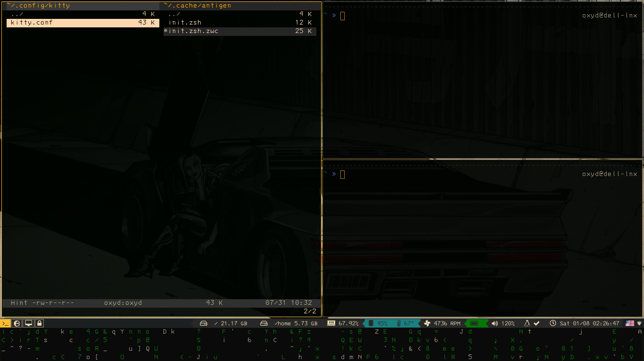Click the 21.17 GB root disk readout
The width and height of the screenshot is (644, 361).
coord(231,323)
